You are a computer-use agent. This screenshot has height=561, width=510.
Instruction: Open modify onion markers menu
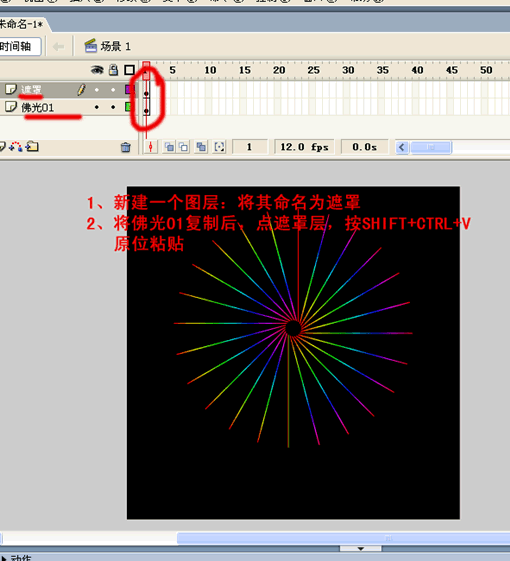point(219,147)
